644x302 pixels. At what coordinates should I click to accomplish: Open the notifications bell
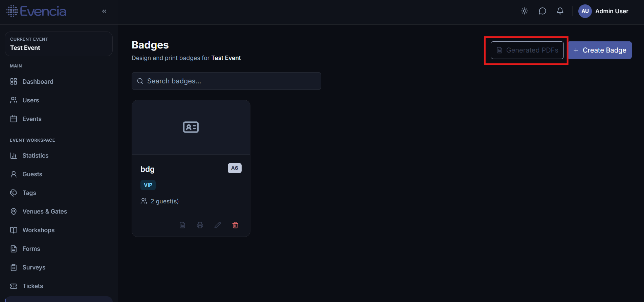(x=560, y=11)
